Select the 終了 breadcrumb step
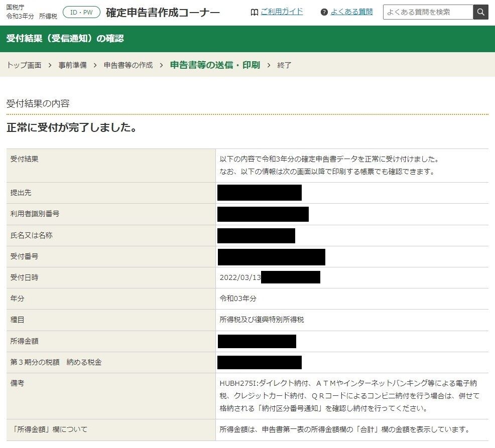The width and height of the screenshot is (495, 448). tap(284, 65)
